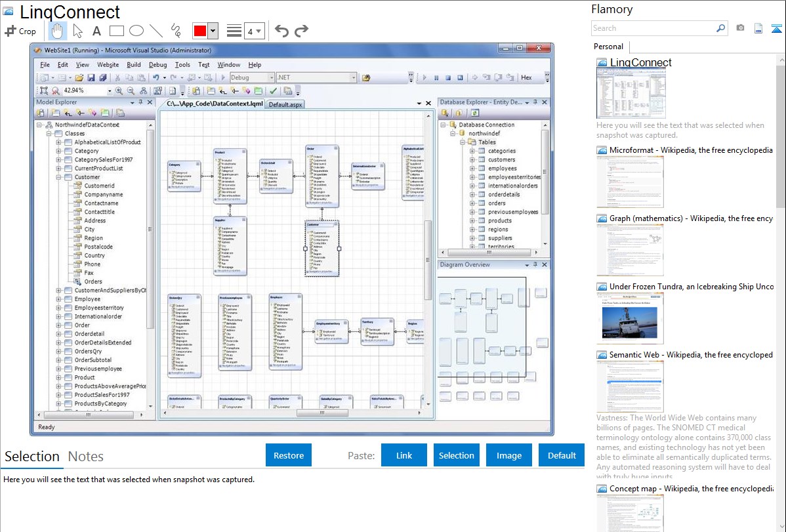
Task: Click the red color swatch
Action: coord(200,31)
